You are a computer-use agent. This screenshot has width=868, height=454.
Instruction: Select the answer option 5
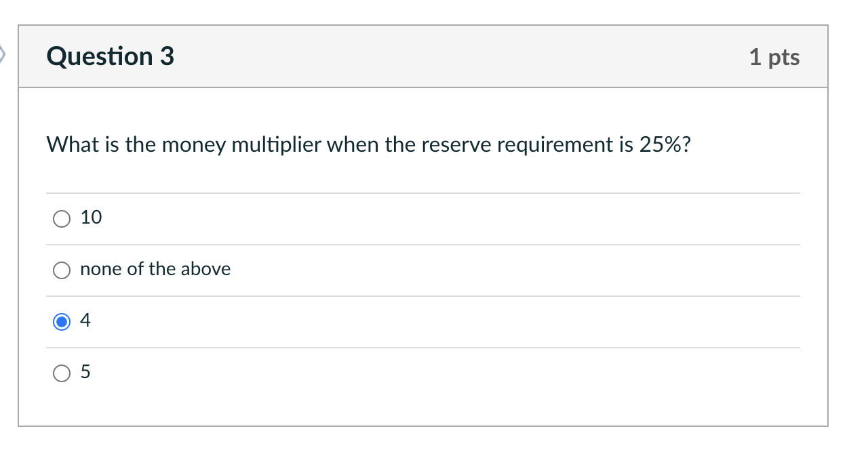pos(61,373)
